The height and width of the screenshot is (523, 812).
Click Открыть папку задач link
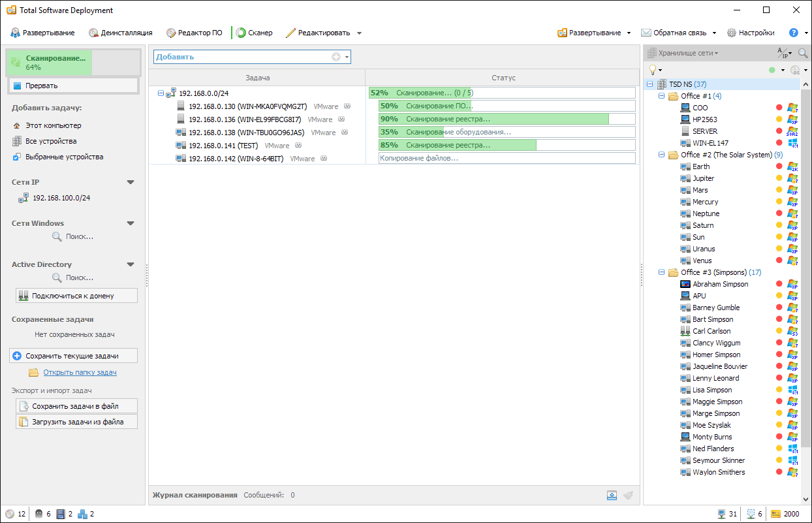80,372
